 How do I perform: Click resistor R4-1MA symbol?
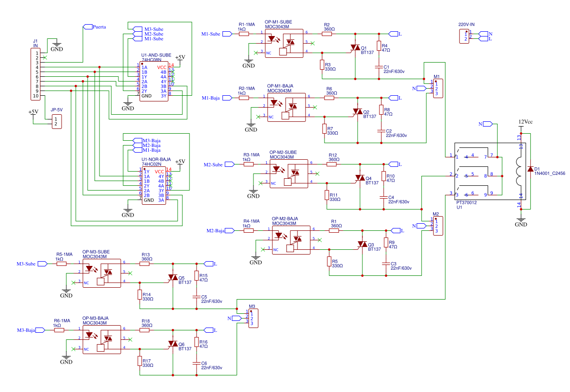coord(248,230)
